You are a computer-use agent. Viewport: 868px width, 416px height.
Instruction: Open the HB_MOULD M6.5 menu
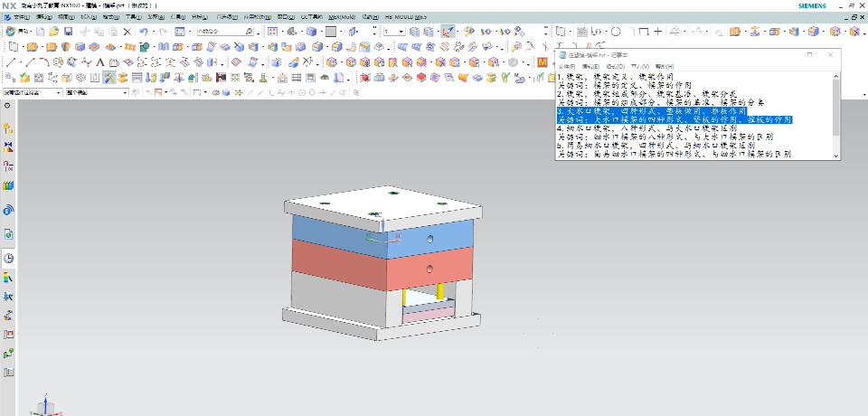pos(405,17)
